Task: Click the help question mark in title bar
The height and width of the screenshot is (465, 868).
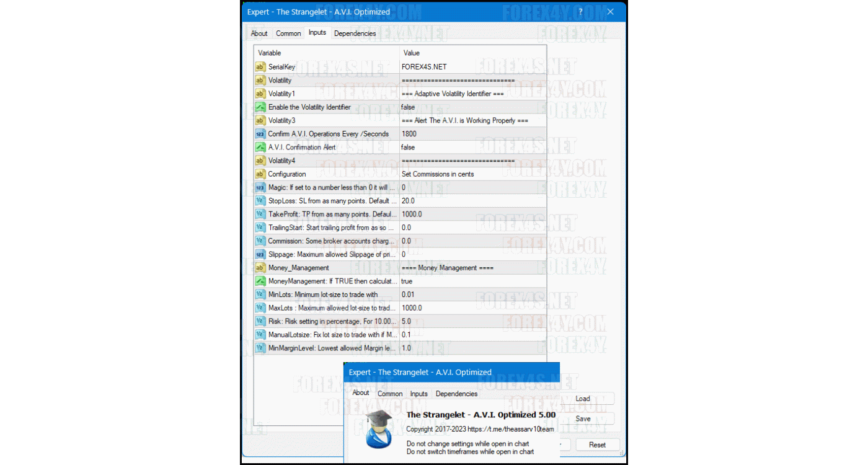Action: coord(580,12)
